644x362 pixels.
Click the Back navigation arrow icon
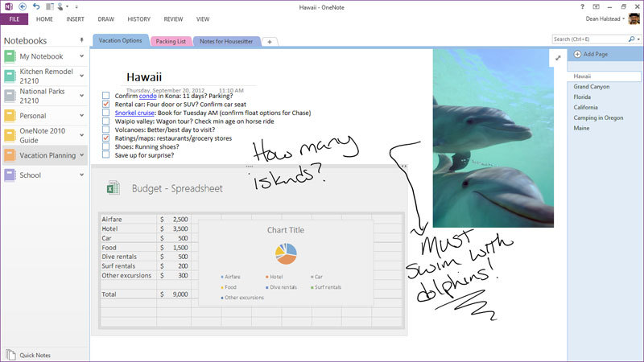coord(22,6)
